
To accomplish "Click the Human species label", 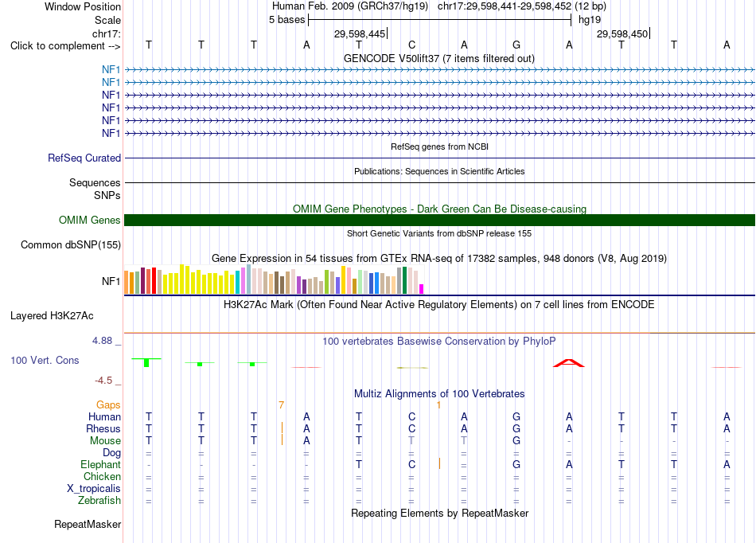I will 104,416.
